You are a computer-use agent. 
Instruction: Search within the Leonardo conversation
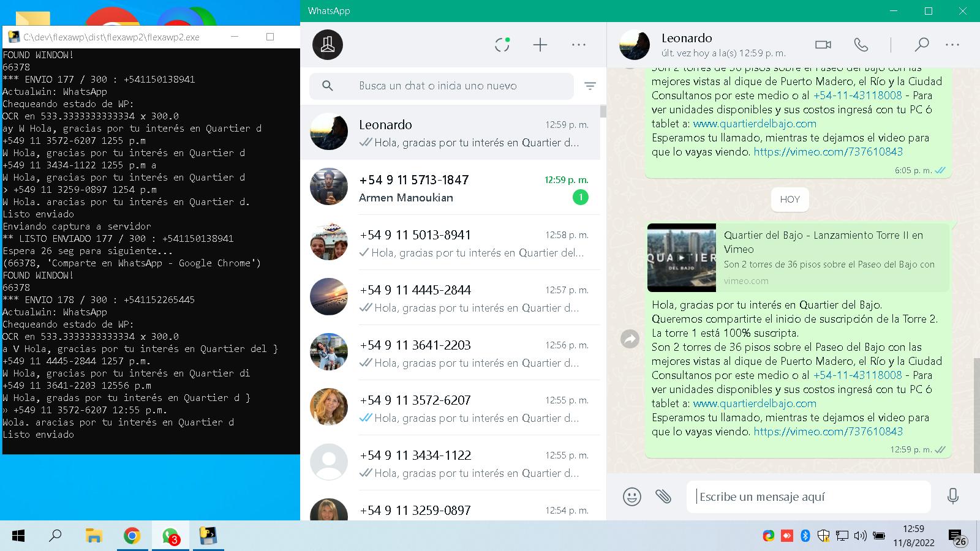921,45
